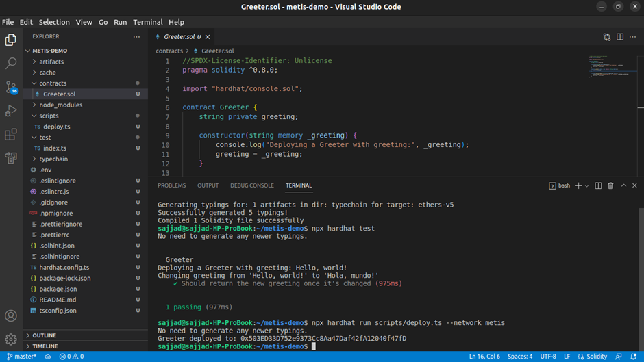
Task: Expand the OUTLINE section
Action: click(x=86, y=335)
